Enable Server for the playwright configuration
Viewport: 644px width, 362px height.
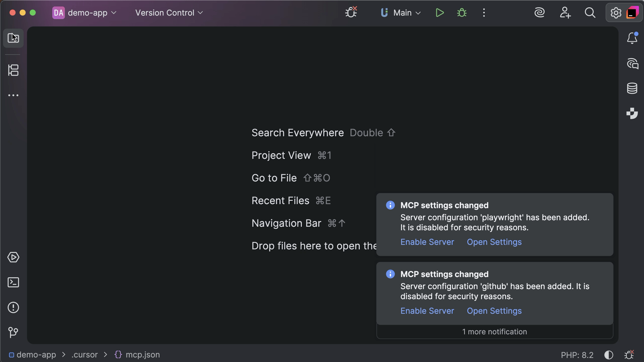point(427,242)
